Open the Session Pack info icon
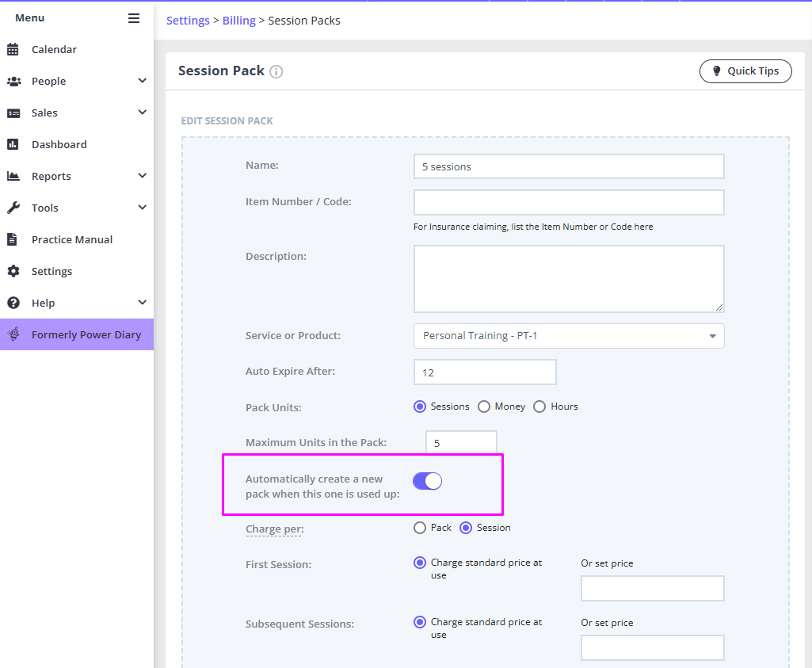This screenshot has height=668, width=812. pos(276,71)
